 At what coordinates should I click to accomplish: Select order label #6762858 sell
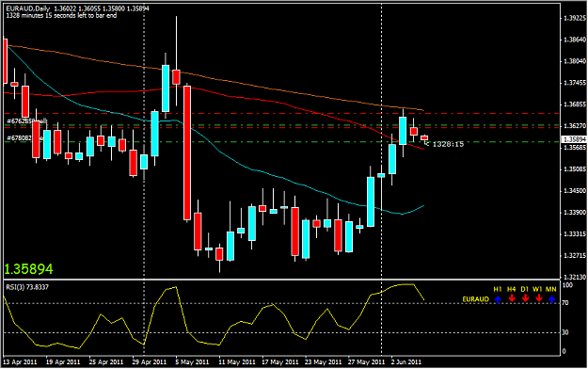tap(27, 120)
